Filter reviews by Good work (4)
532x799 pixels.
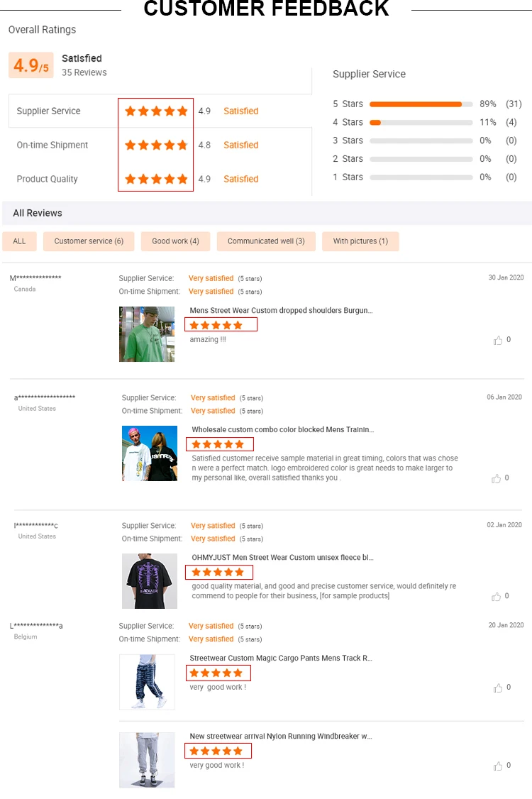click(x=175, y=241)
